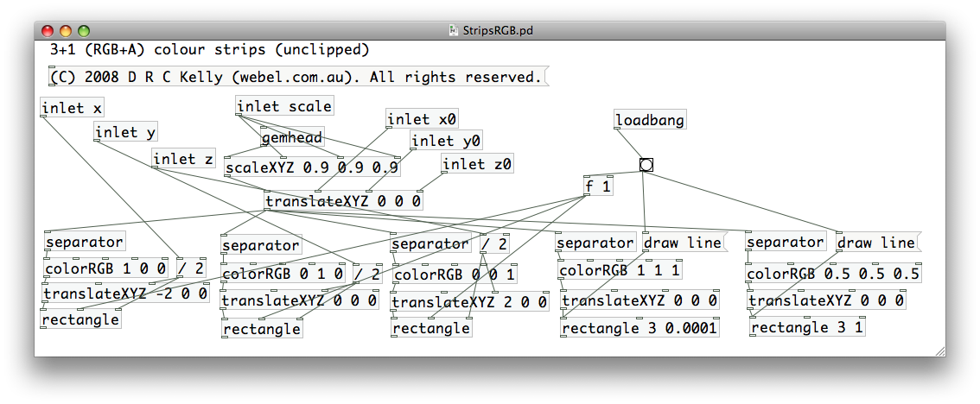Click the inlet z object box
This screenshot has height=404, width=980.
pos(184,159)
